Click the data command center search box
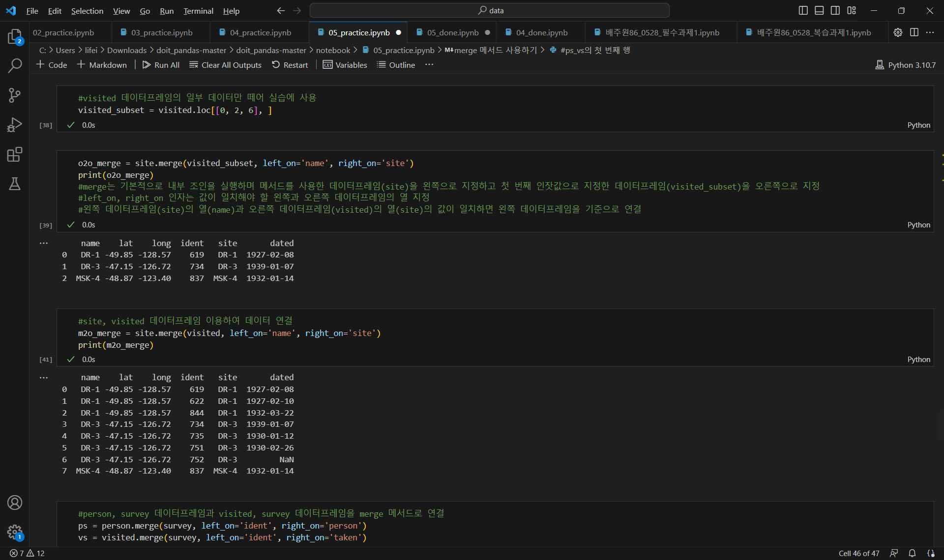The width and height of the screenshot is (944, 560). (x=490, y=10)
